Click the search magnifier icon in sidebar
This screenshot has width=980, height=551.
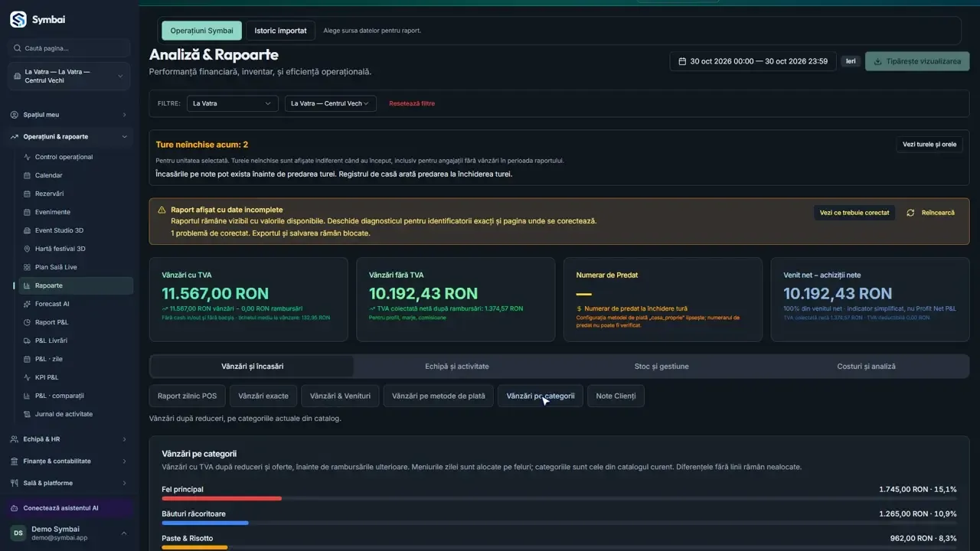(x=18, y=48)
